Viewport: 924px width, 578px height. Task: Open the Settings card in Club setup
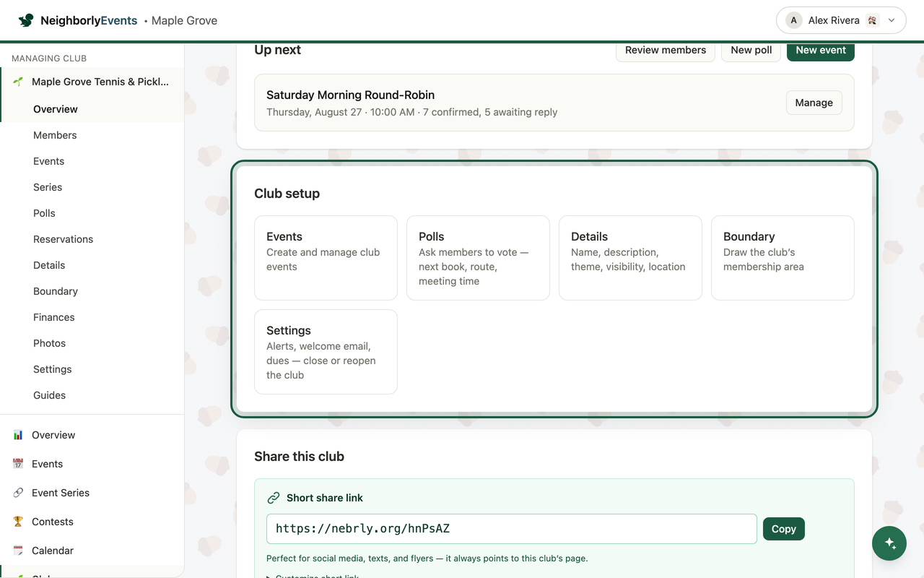click(x=326, y=352)
